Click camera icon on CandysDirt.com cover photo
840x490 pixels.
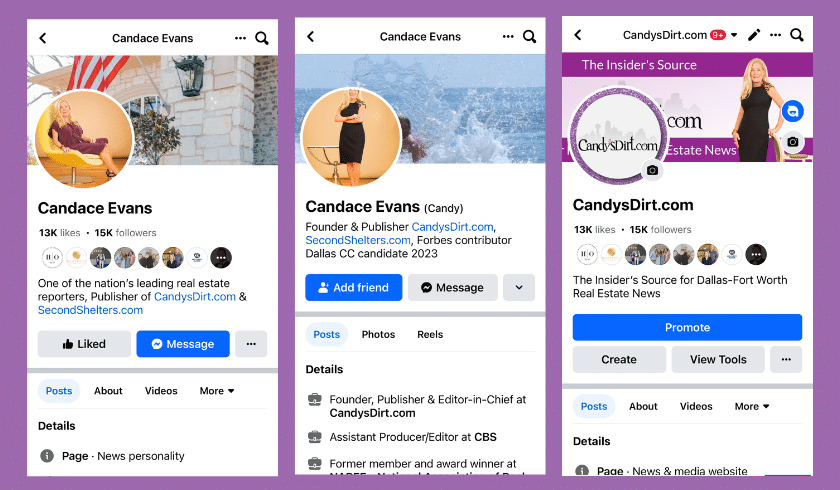click(792, 142)
